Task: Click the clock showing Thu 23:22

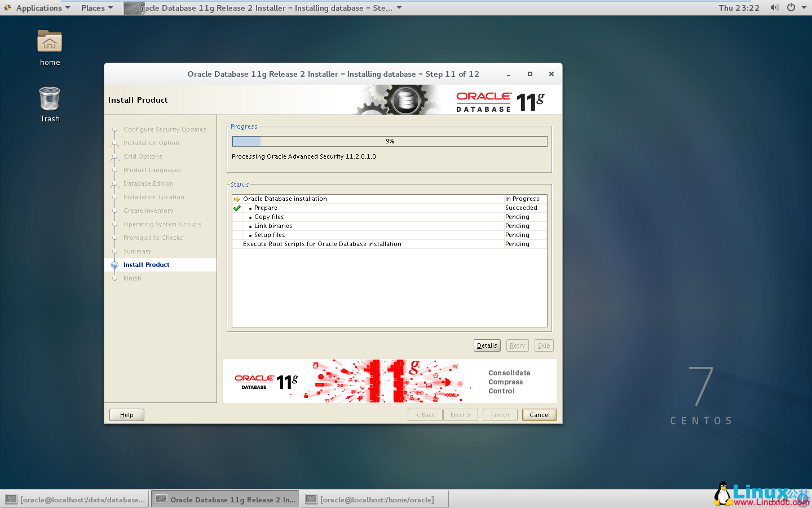Action: pos(739,8)
